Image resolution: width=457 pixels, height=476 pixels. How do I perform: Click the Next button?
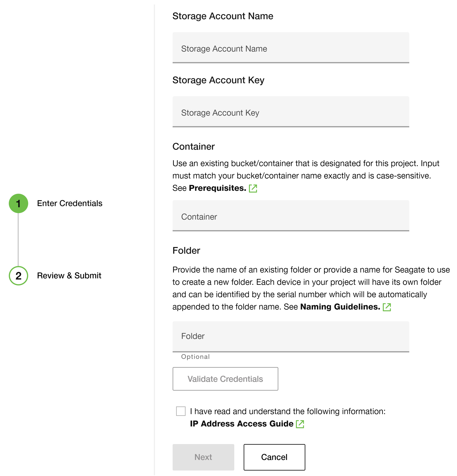click(203, 457)
